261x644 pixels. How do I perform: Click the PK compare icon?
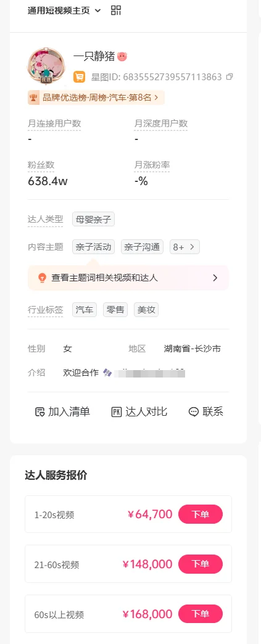pyautogui.click(x=117, y=412)
